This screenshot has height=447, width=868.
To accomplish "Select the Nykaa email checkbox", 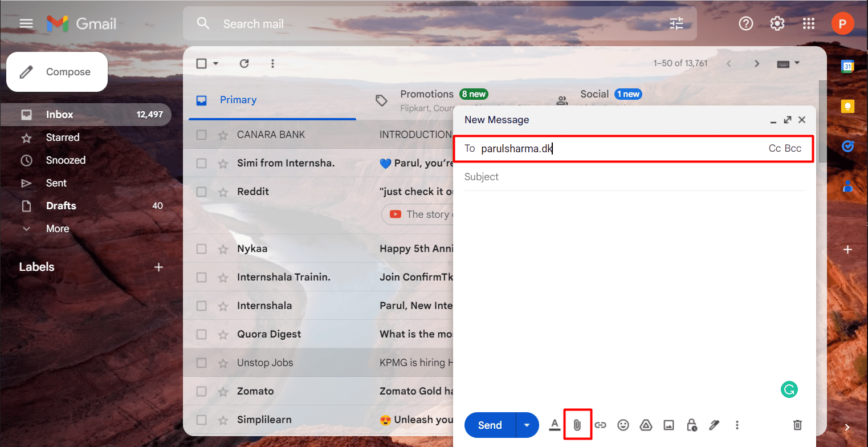I will pos(201,249).
